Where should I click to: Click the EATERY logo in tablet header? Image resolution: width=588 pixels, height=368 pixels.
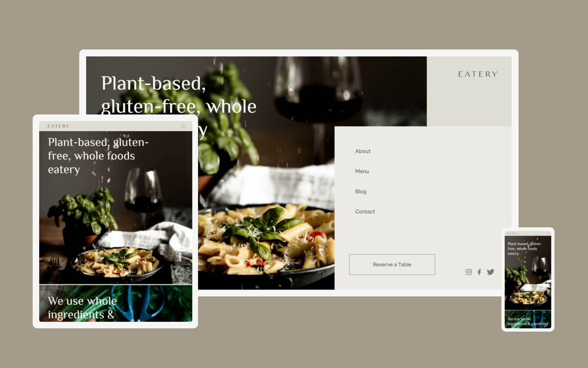click(58, 126)
